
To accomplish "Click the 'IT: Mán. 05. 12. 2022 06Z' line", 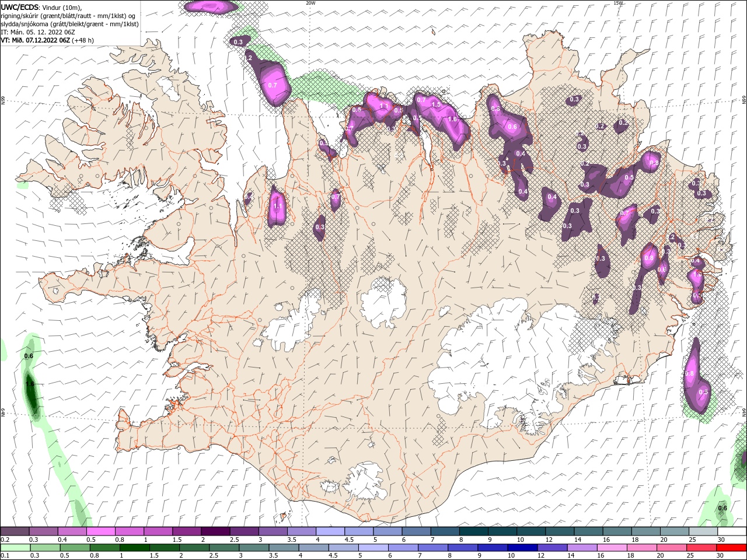I will (37, 32).
